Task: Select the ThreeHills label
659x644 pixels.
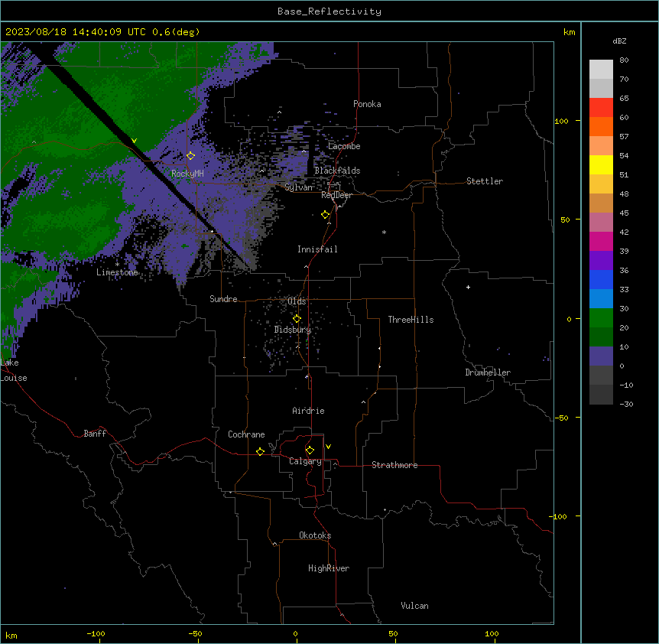Action: [x=411, y=320]
